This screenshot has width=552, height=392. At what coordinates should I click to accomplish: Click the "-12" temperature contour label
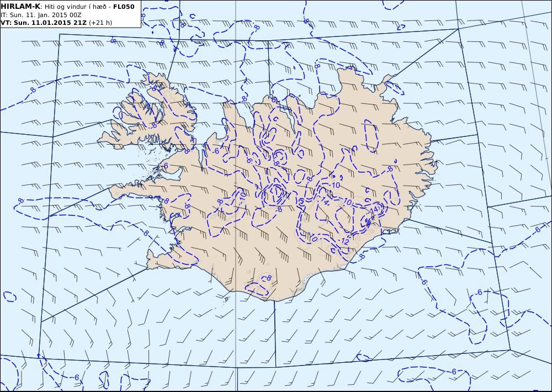click(344, 242)
